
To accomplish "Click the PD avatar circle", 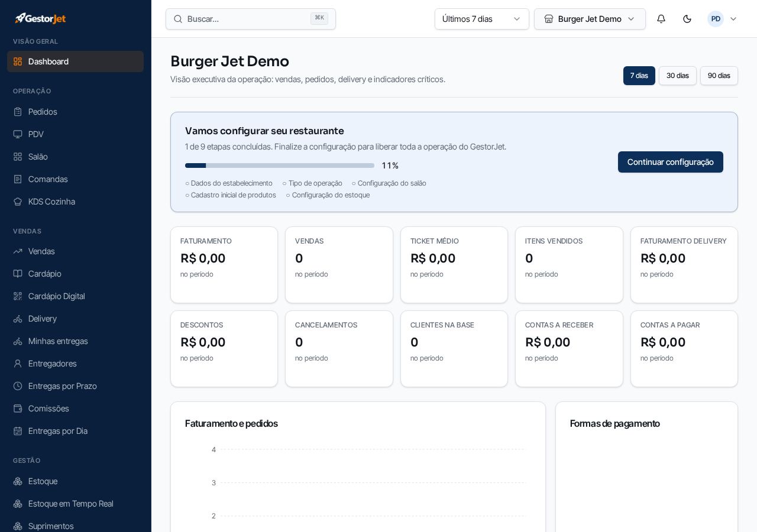I will coord(716,19).
